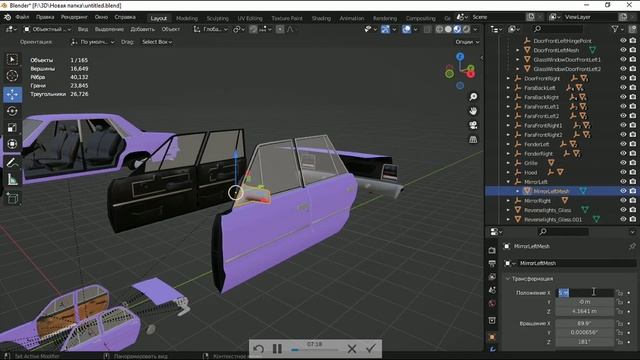The width and height of the screenshot is (640, 360).
Task: Toggle X-ray display in viewport header
Action: coord(427,29)
